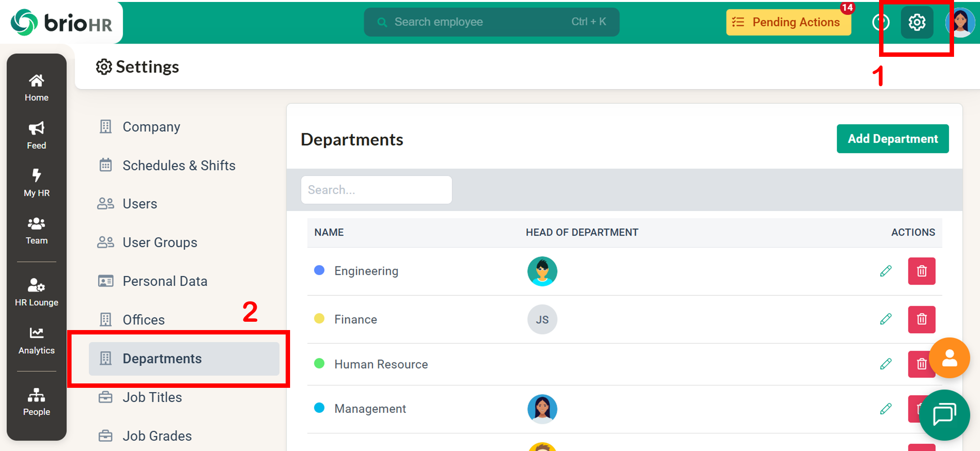
Task: Click the departments Search field
Action: pos(376,190)
